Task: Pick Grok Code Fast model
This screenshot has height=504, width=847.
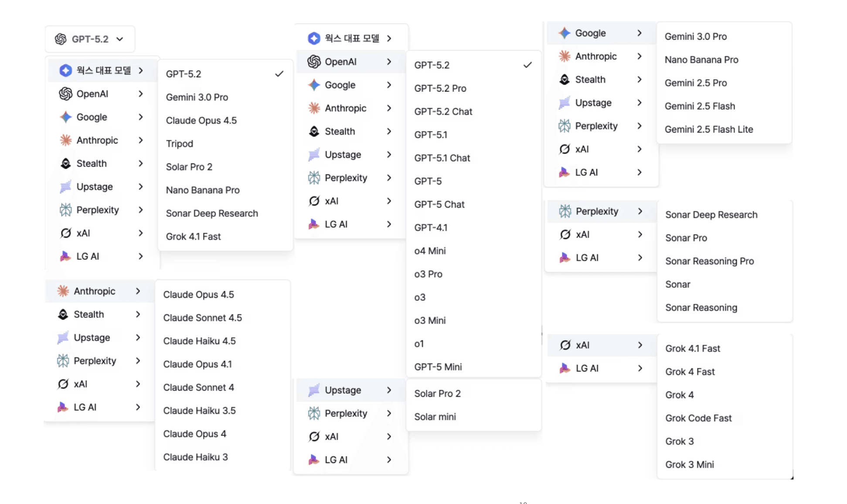Action: point(698,418)
